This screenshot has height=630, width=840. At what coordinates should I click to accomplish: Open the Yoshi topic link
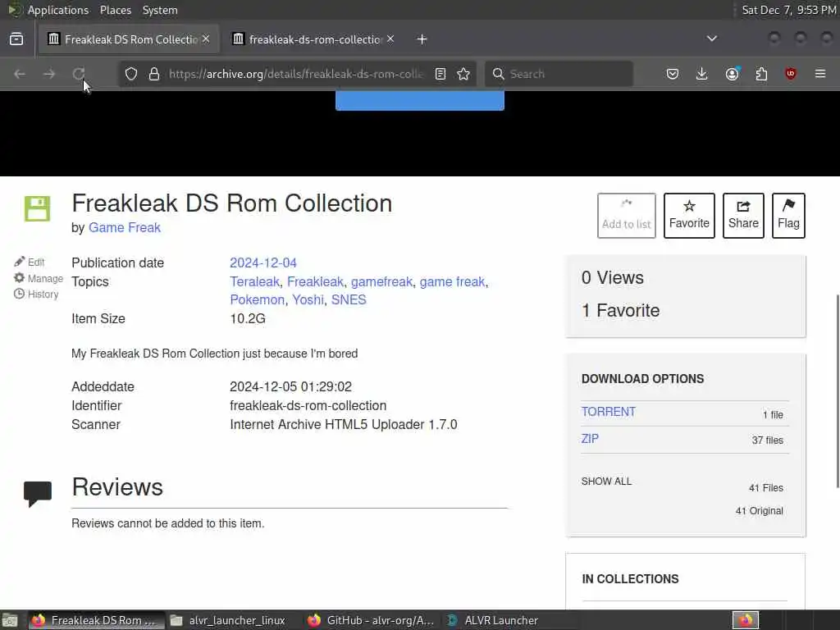tap(308, 299)
